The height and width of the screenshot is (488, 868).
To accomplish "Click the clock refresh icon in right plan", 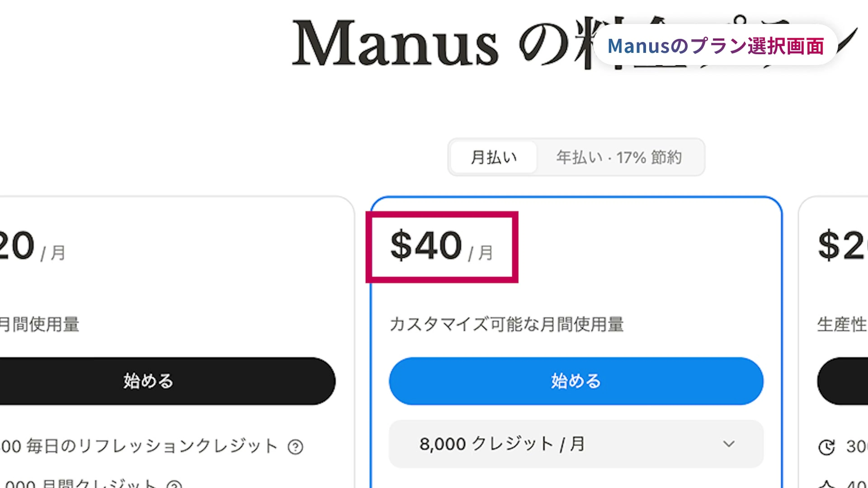I will tap(827, 447).
